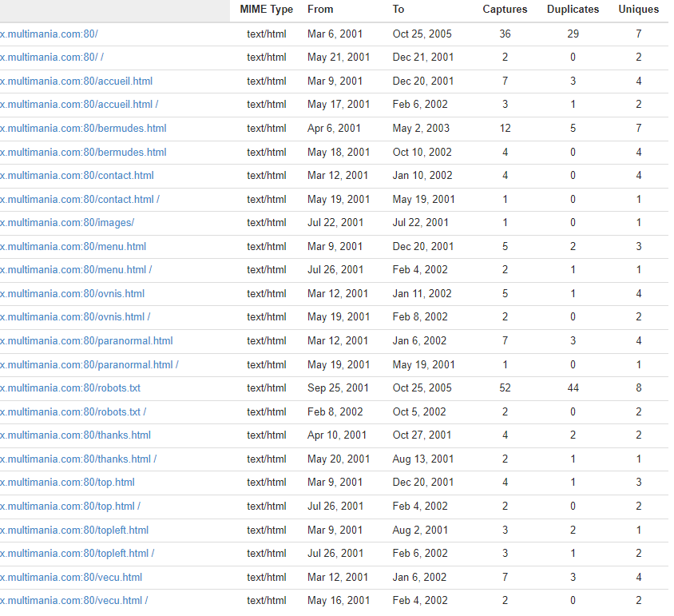This screenshot has height=616, width=674.
Task: Open top.html link with 4 captures
Action: 67,483
